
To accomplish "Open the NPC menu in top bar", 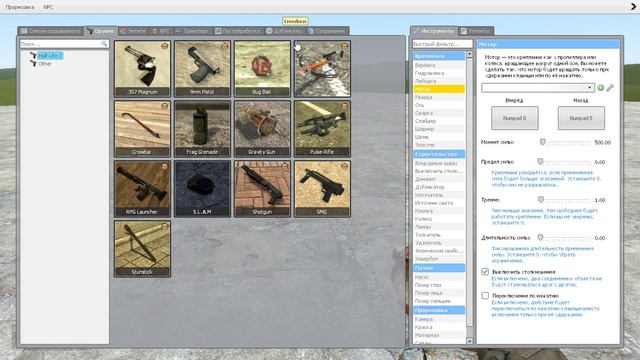I will pos(48,7).
